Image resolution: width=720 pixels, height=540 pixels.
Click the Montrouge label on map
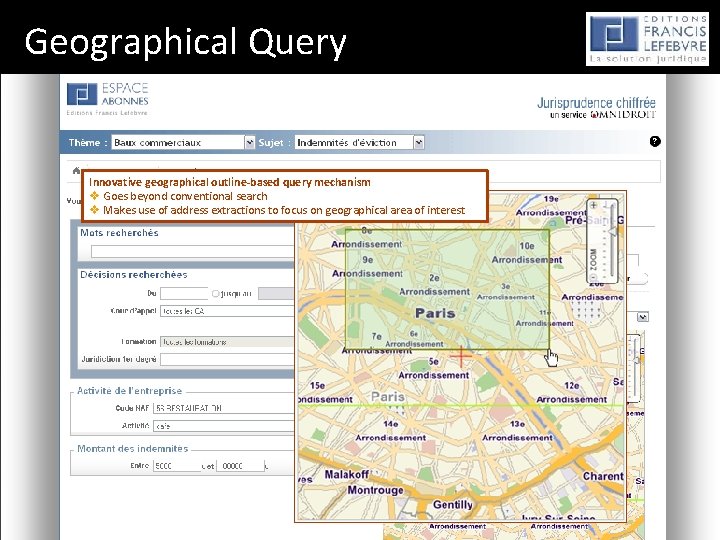[375, 490]
